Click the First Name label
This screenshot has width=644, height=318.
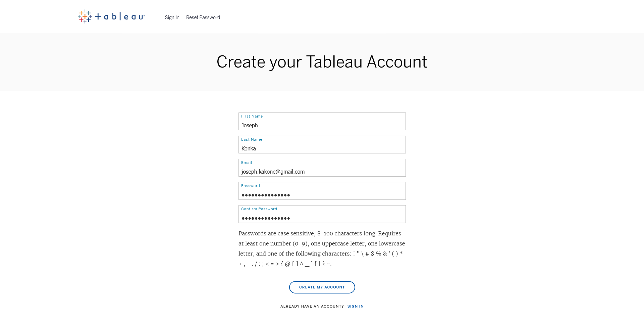tap(252, 116)
